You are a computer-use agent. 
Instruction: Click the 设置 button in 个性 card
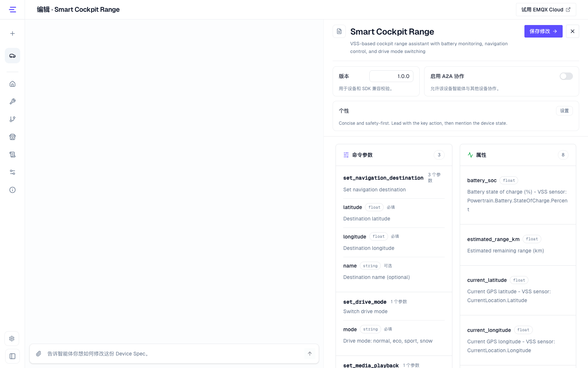[564, 111]
